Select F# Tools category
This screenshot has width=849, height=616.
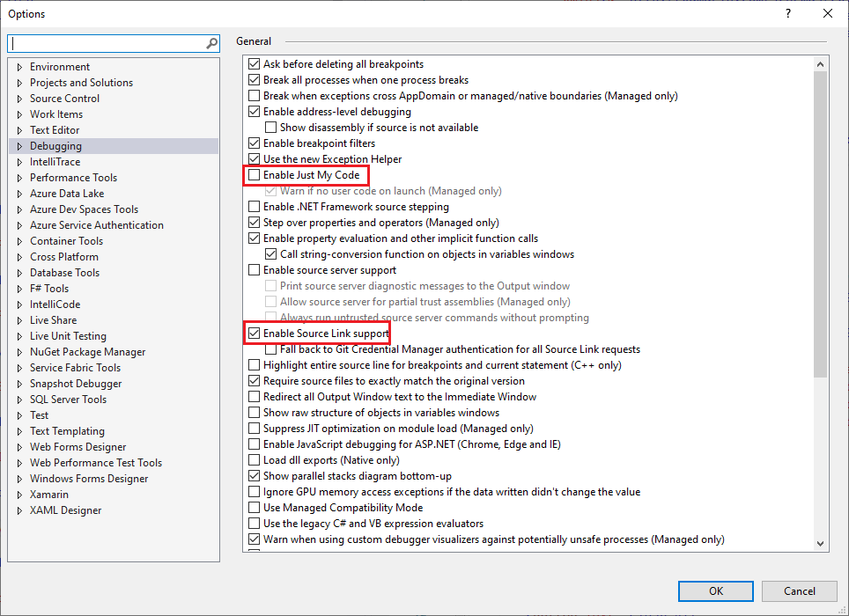pos(49,289)
